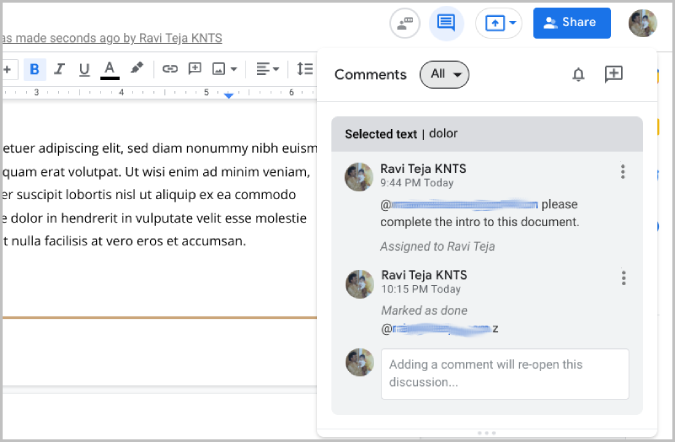Toggle underline formatting in toolbar

(84, 69)
